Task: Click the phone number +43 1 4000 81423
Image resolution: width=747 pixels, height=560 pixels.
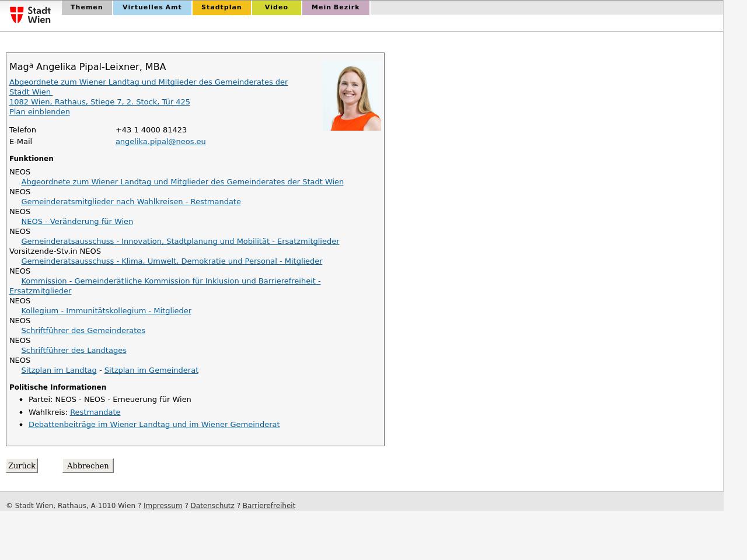Action: pyautogui.click(x=151, y=129)
